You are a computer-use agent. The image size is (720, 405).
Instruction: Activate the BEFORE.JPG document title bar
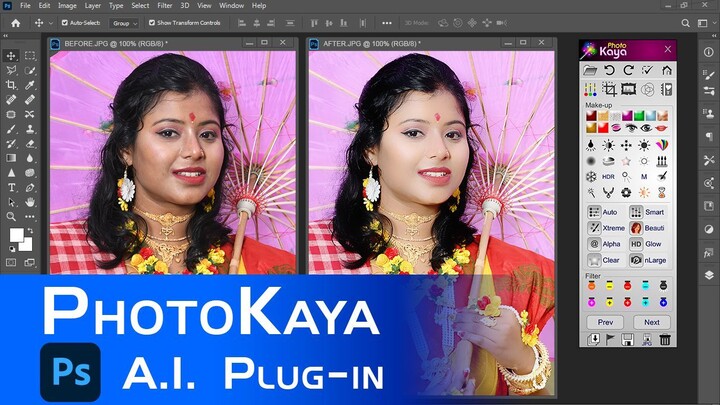pos(172,43)
